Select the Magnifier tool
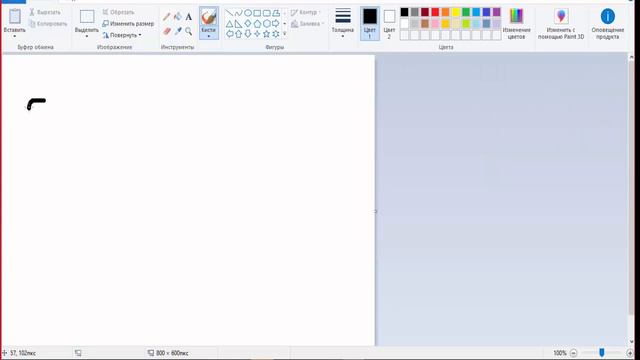The height and width of the screenshot is (360, 640). click(189, 31)
